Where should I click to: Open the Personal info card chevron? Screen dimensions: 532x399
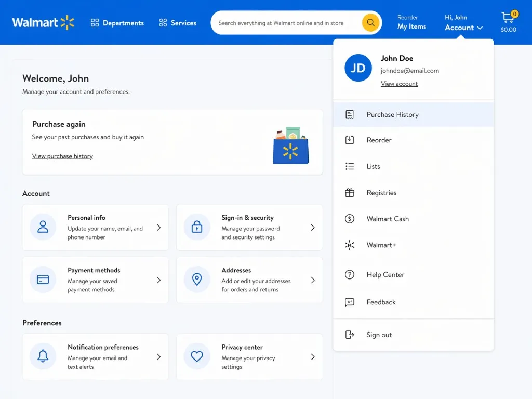pos(159,227)
